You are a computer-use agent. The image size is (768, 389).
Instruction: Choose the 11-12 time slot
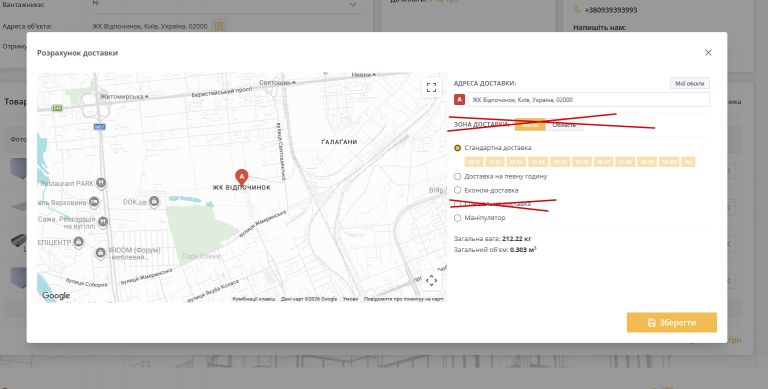coord(495,162)
